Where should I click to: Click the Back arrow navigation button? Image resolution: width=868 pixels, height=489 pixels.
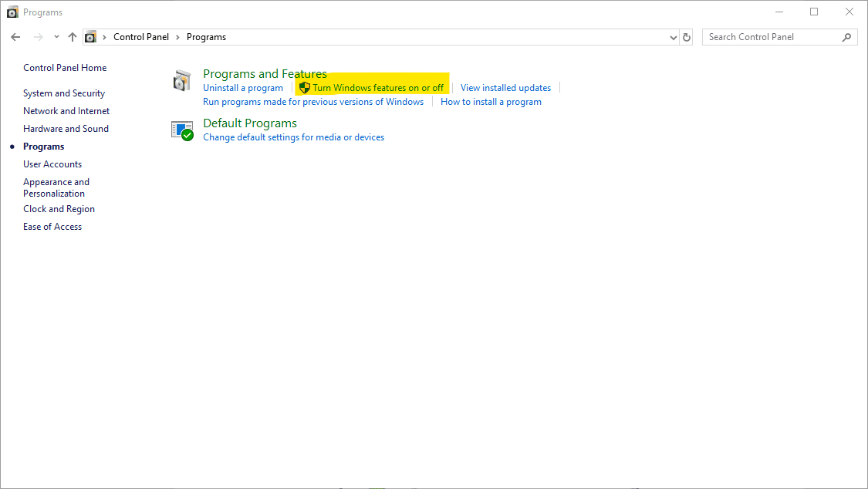click(x=15, y=37)
